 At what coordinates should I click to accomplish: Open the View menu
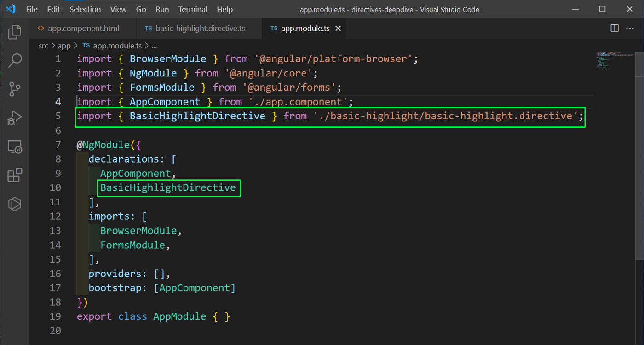tap(119, 9)
